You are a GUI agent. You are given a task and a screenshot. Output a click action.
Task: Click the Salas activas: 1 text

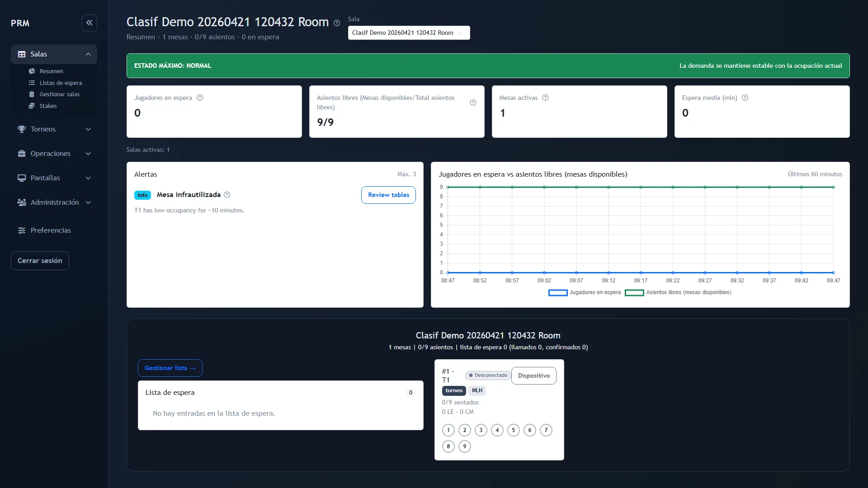[x=148, y=150]
